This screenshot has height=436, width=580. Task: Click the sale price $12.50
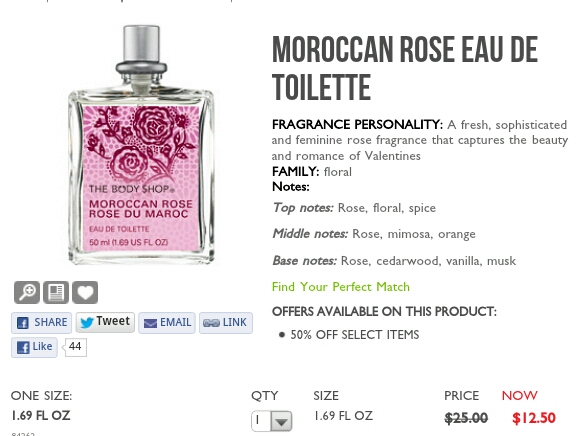pyautogui.click(x=534, y=418)
